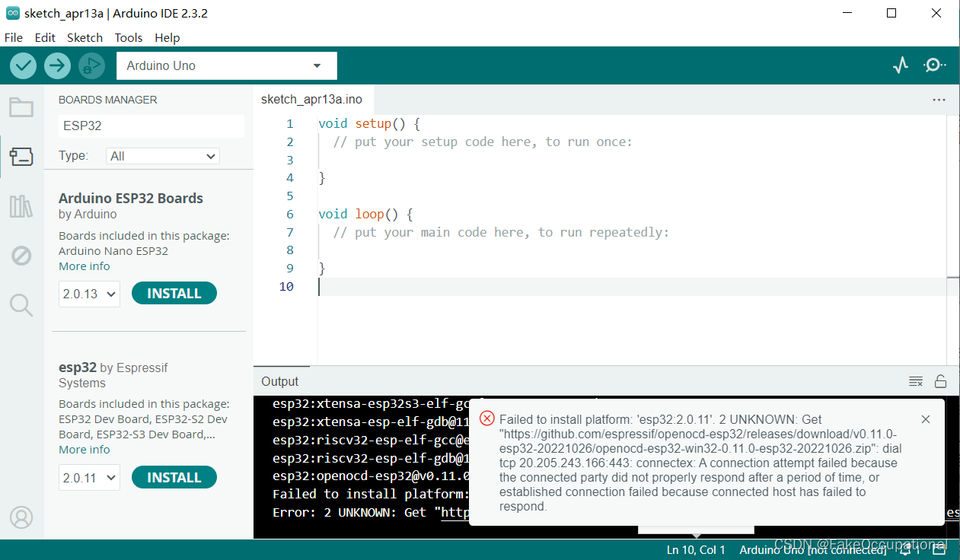Image resolution: width=960 pixels, height=560 pixels.
Task: Open the editor tab three-dots menu
Action: tap(939, 100)
